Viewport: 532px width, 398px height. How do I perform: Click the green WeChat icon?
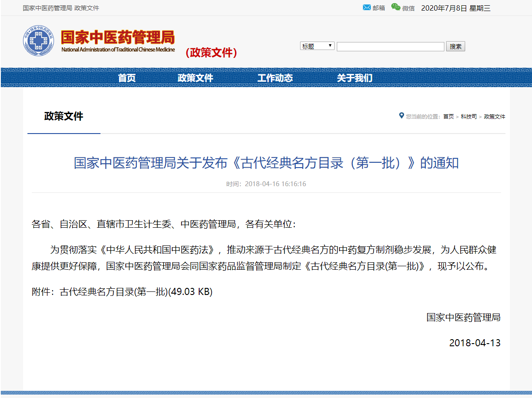[395, 8]
